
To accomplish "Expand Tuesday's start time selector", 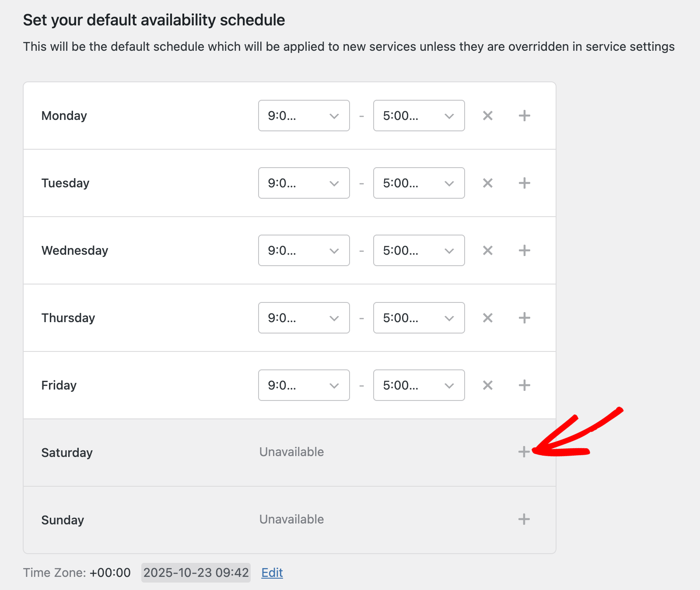I will [x=304, y=183].
